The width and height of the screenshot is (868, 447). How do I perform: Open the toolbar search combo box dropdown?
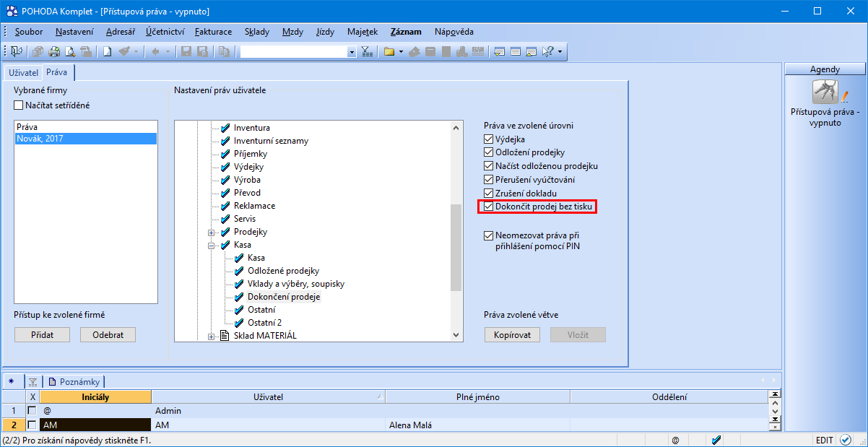pyautogui.click(x=352, y=52)
